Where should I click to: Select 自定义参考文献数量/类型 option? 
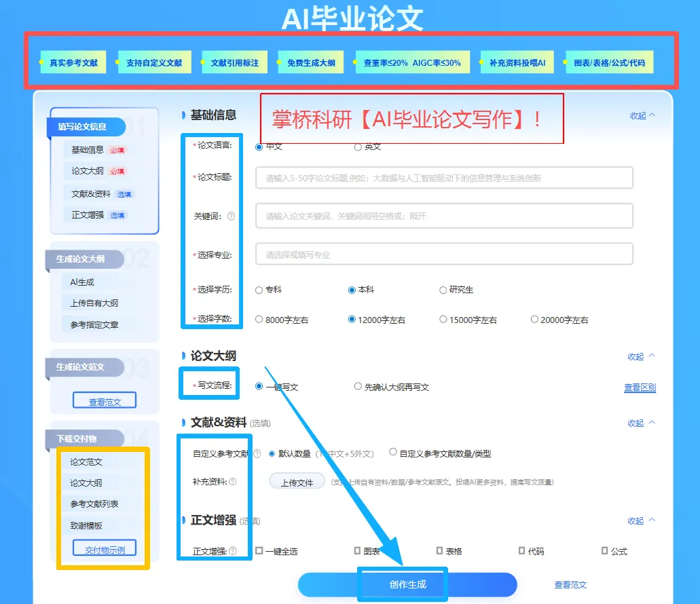pos(393,452)
